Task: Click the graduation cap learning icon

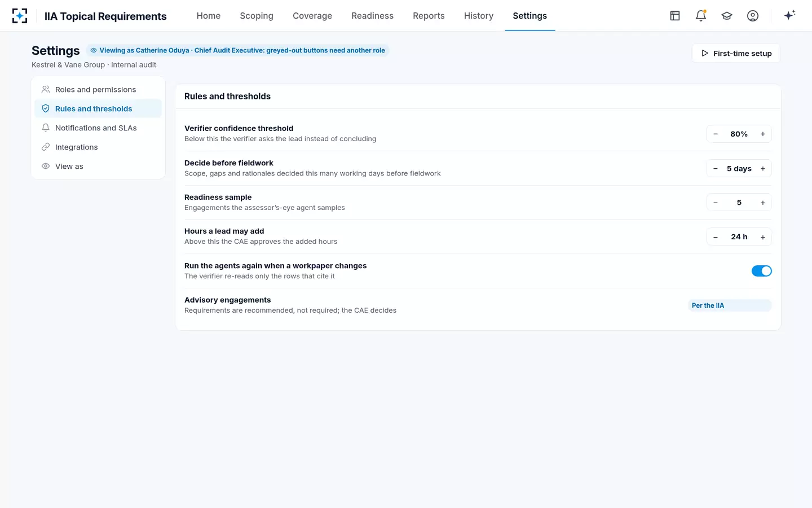Action: (727, 16)
